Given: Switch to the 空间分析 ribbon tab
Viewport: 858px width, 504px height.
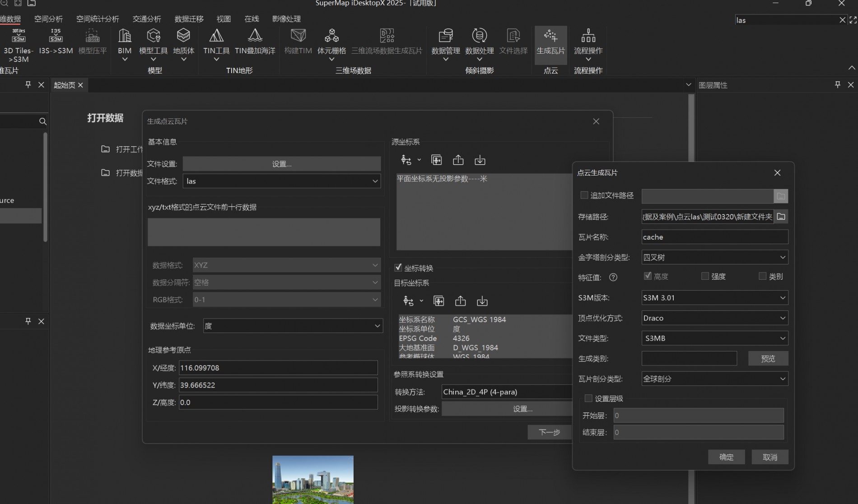Looking at the screenshot, I should point(48,19).
